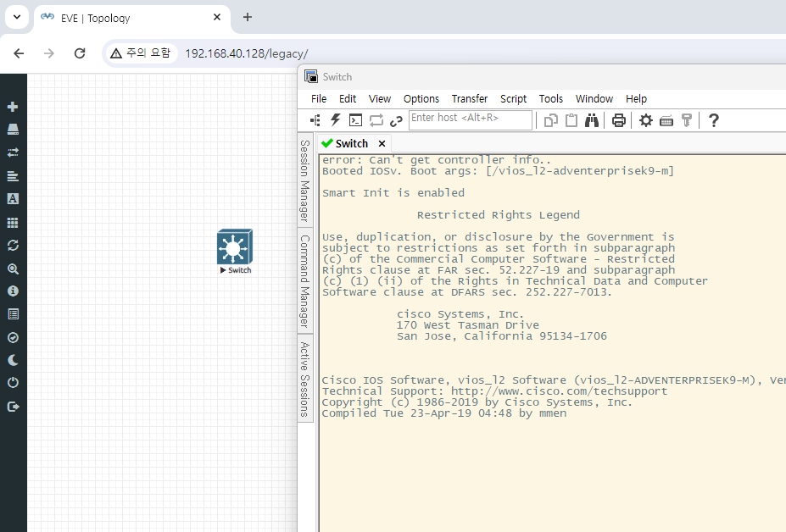
Task: Click 'Technical Support: http://www.cisco.com/techsupport' terminal line
Action: (x=494, y=391)
